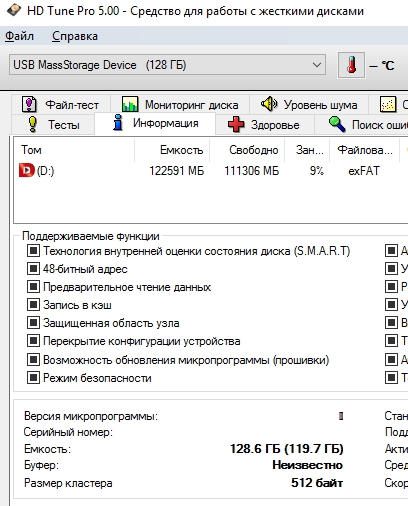Image resolution: width=408 pixels, height=506 pixels.
Task: Toggle Перекрытие конфигурации устройства checkbox
Action: click(33, 341)
